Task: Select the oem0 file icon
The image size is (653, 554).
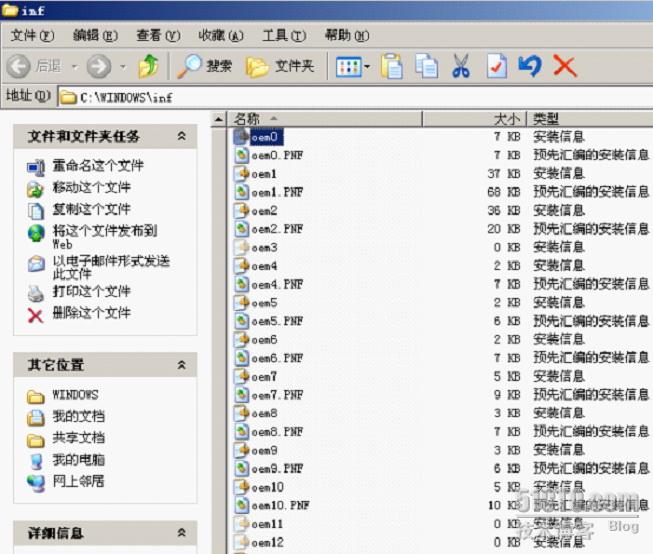Action: 242,137
